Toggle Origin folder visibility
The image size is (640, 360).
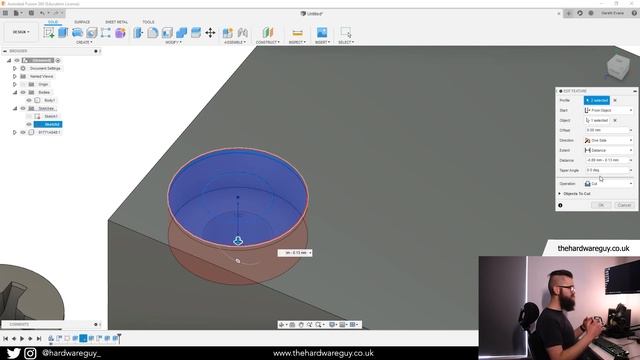23,84
